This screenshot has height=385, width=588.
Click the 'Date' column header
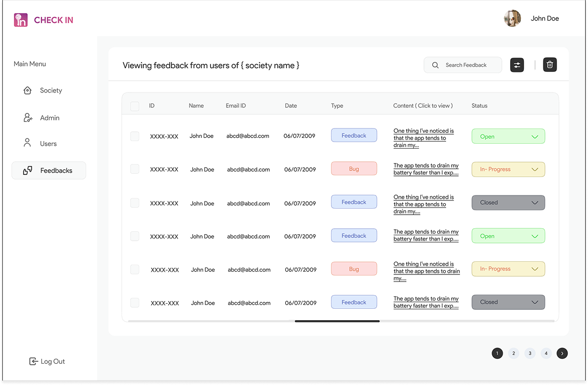click(x=291, y=106)
